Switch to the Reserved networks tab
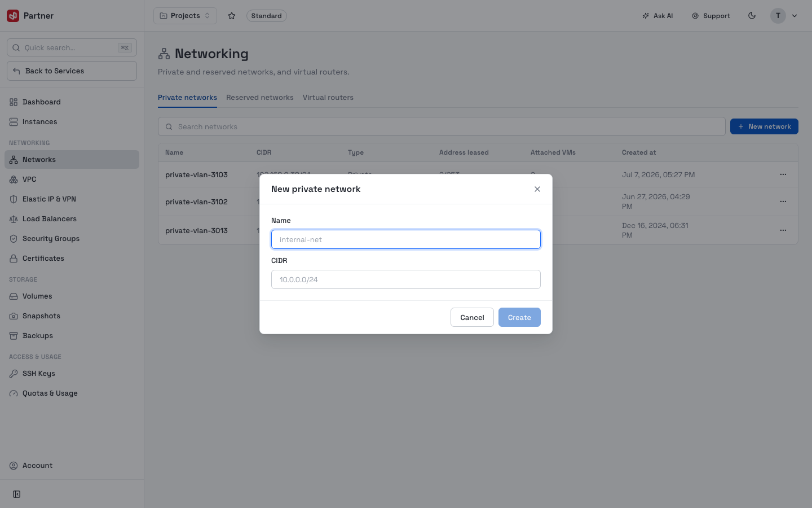The image size is (812, 508). coord(260,98)
